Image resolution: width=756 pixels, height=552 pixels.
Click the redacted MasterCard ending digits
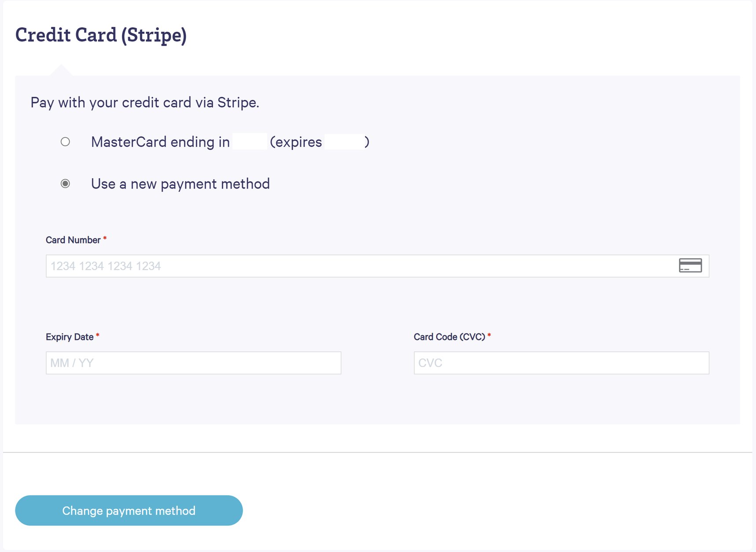click(x=250, y=142)
